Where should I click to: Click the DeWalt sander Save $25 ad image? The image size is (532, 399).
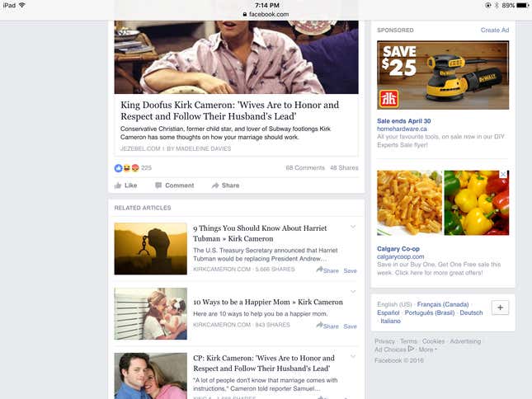click(443, 75)
